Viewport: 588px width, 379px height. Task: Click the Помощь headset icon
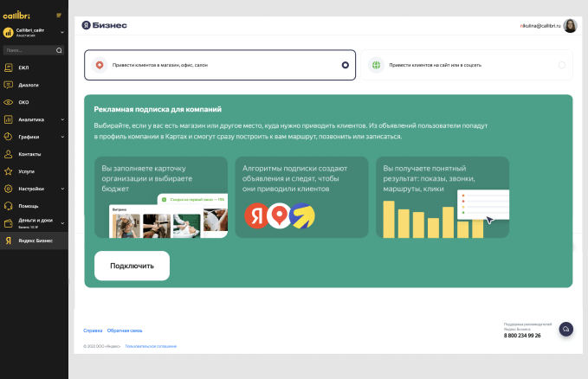coord(9,206)
